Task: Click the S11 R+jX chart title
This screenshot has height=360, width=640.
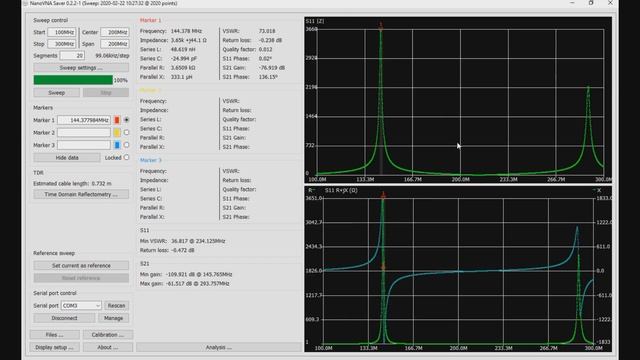Action: 341,190
